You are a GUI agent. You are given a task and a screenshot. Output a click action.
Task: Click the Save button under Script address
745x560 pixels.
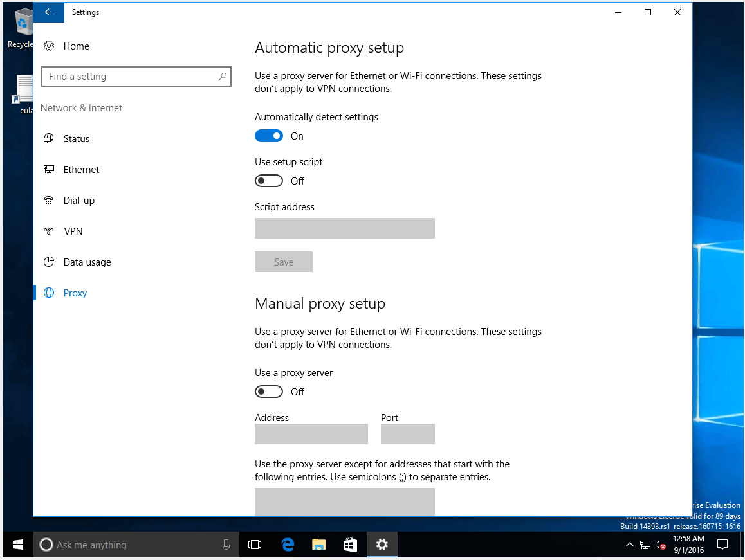click(284, 262)
